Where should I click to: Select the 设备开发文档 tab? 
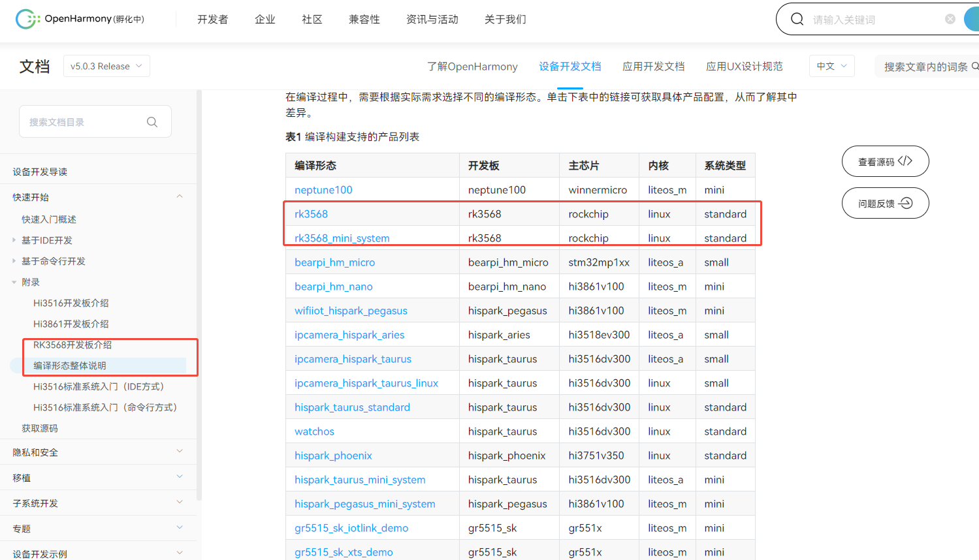click(x=570, y=66)
